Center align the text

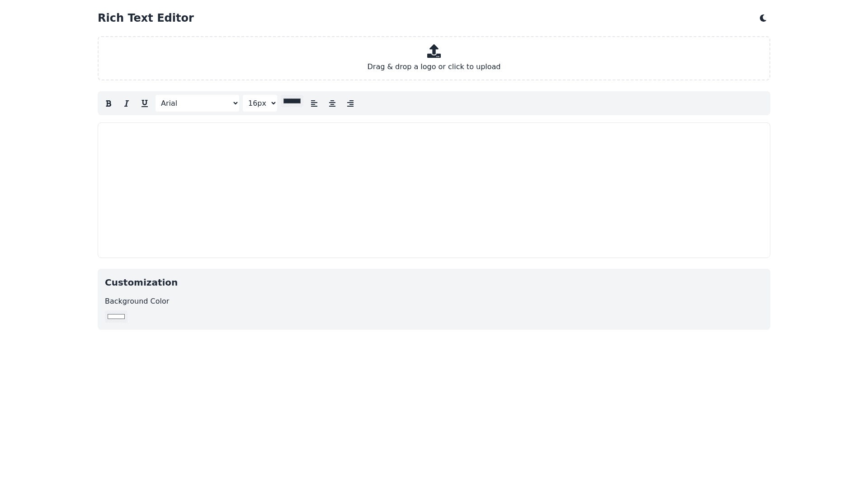[x=332, y=103]
